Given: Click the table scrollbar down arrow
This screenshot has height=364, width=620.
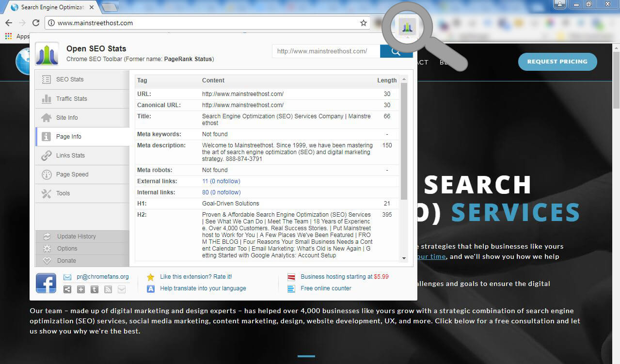Looking at the screenshot, I should 404,258.
